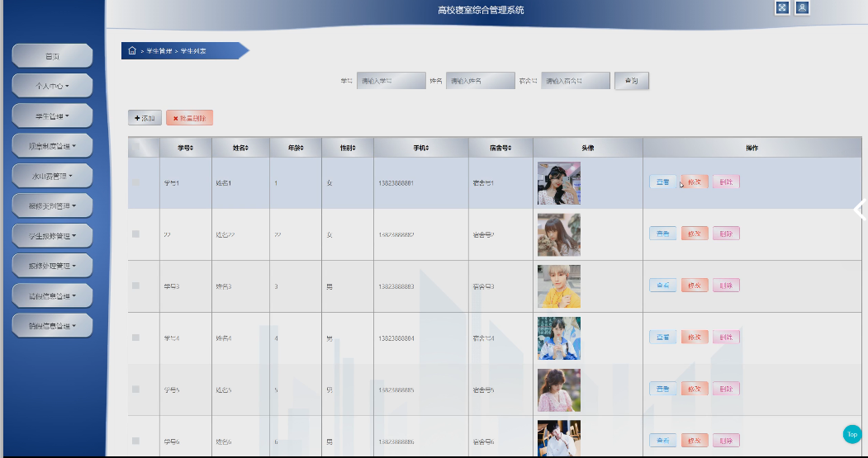Click the 学生管理 breadcrumb link
Screen dimensions: 868x458
(x=159, y=51)
